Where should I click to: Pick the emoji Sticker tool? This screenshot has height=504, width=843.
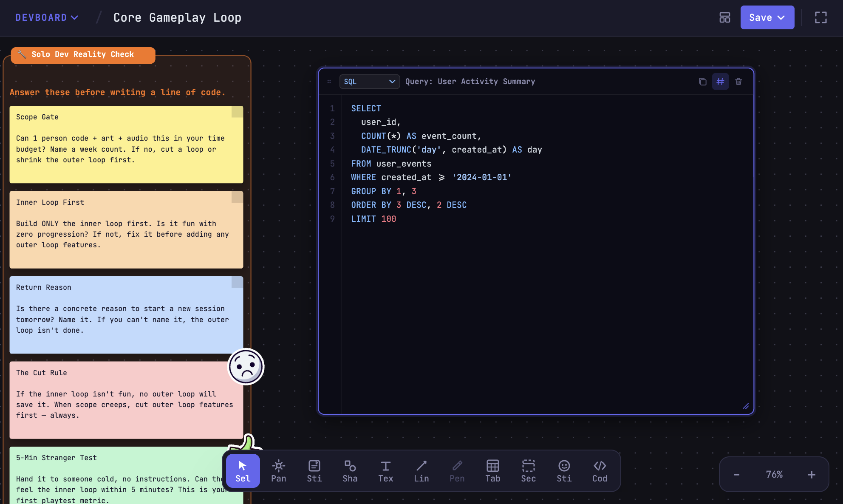point(564,471)
